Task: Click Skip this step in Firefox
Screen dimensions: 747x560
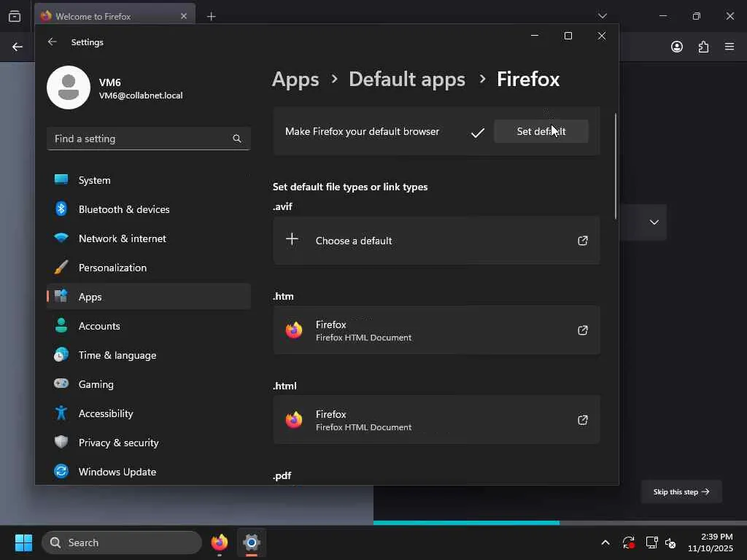Action: tap(681, 492)
